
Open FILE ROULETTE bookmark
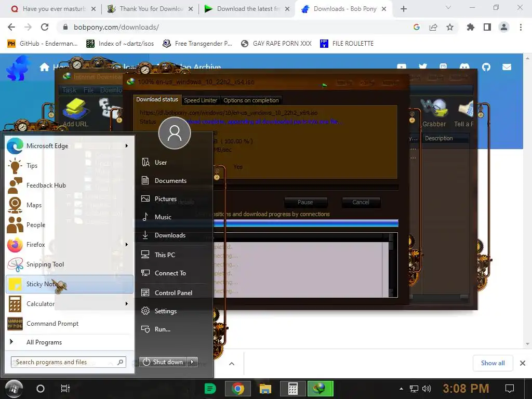[347, 44]
